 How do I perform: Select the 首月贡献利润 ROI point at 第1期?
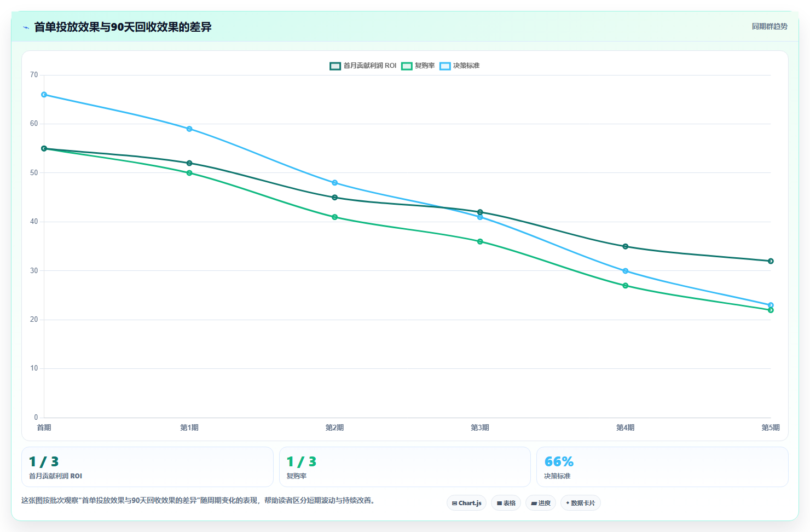point(189,163)
